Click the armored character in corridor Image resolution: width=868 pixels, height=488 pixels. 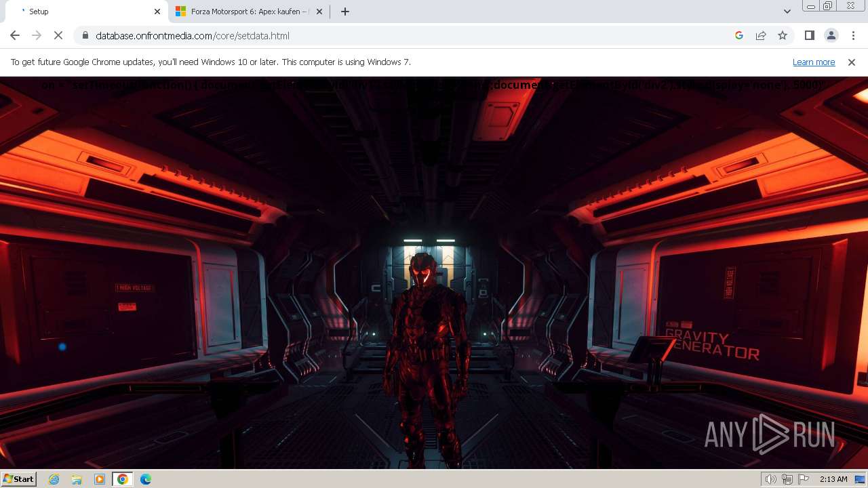click(x=427, y=359)
